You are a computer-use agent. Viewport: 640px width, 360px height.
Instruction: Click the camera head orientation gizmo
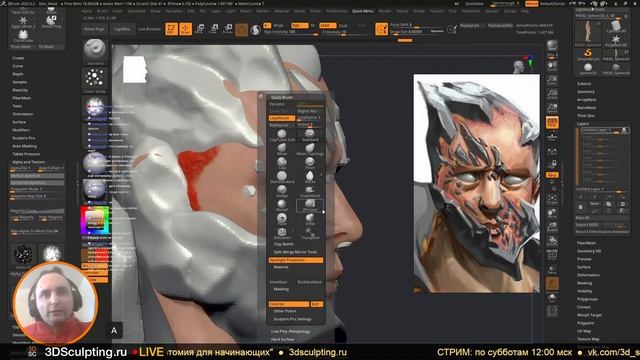pos(519,66)
